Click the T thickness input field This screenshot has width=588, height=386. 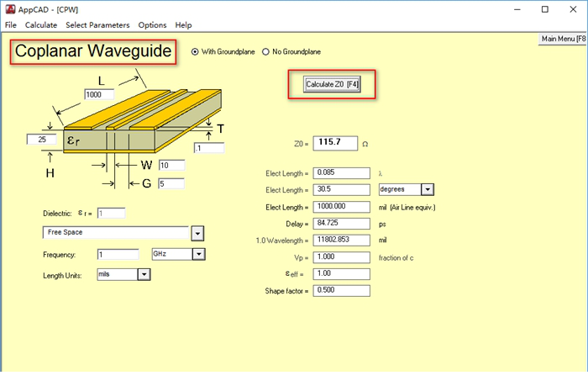click(x=209, y=148)
